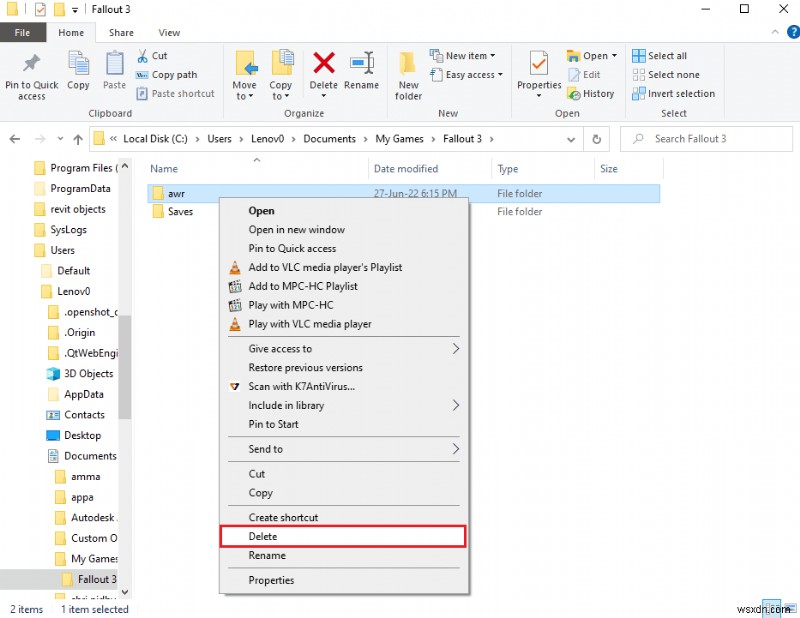Click the navigation pane scrollbar
This screenshot has width=800, height=618.
(125, 367)
